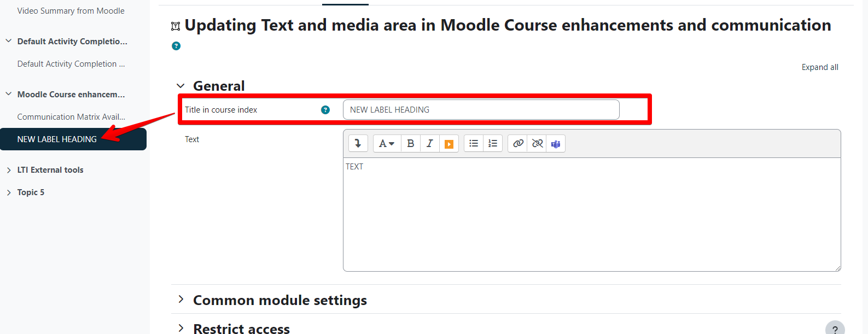
Task: Apply italic formatting in text editor
Action: [430, 143]
